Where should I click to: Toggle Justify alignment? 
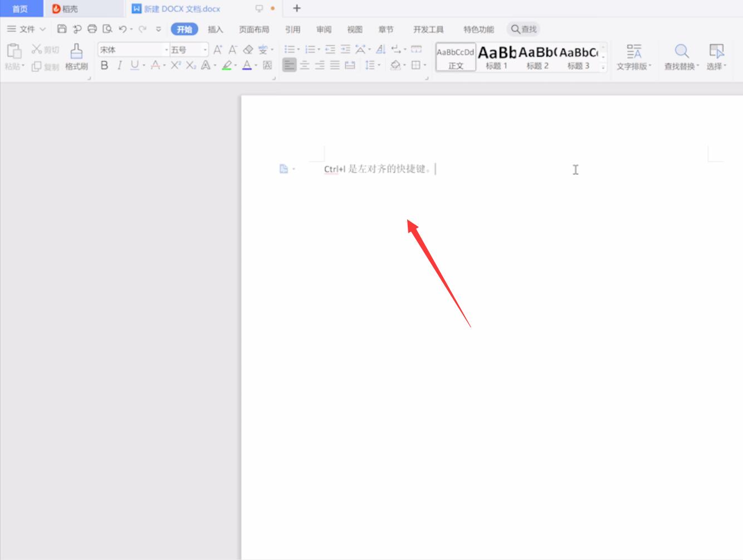click(335, 65)
